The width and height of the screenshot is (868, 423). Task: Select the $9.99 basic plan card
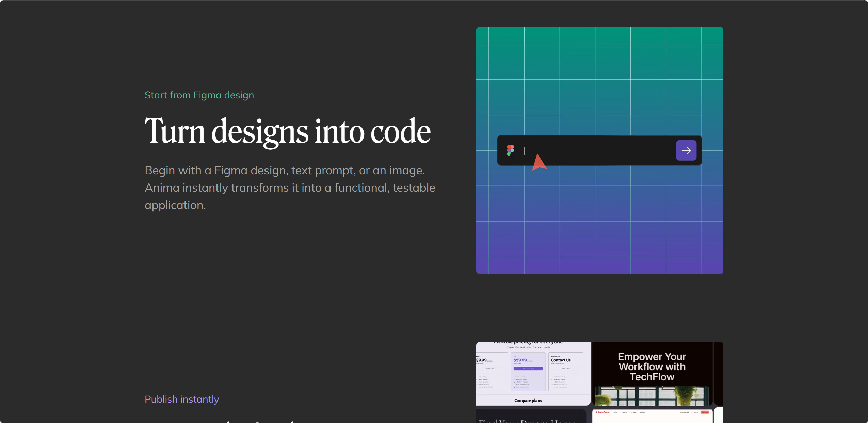pyautogui.click(x=492, y=372)
